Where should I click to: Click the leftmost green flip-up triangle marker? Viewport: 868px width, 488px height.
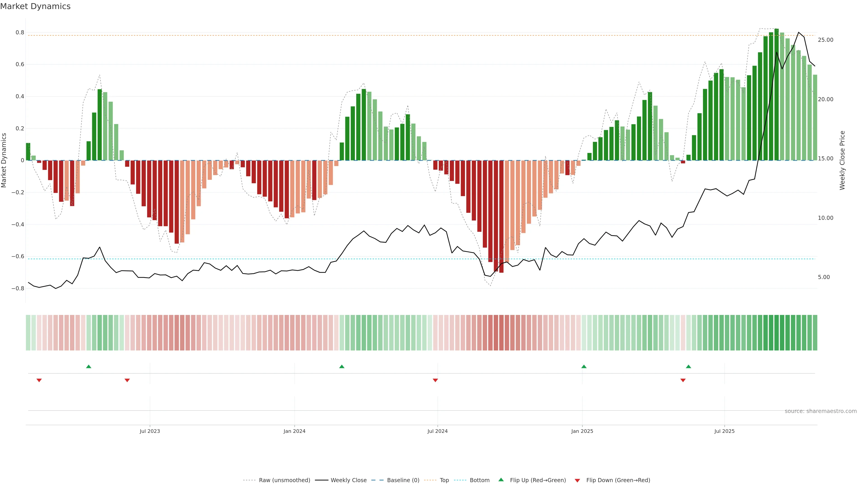pyautogui.click(x=89, y=366)
